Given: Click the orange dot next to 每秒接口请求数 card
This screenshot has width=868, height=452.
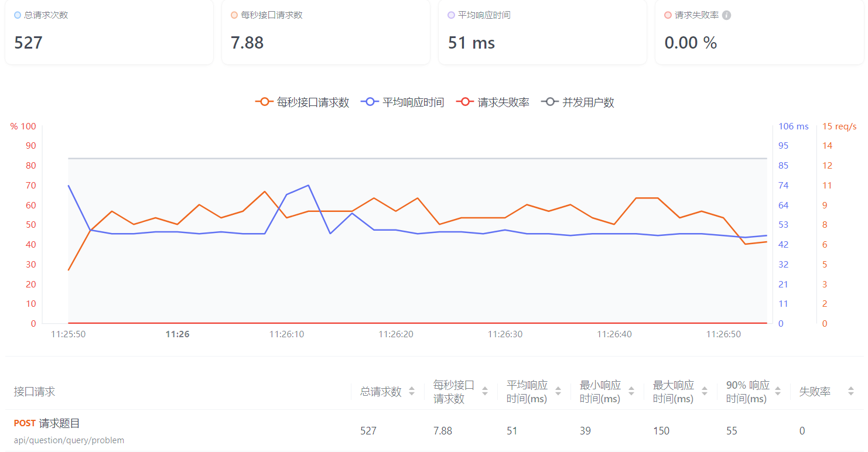Looking at the screenshot, I should pyautogui.click(x=234, y=15).
